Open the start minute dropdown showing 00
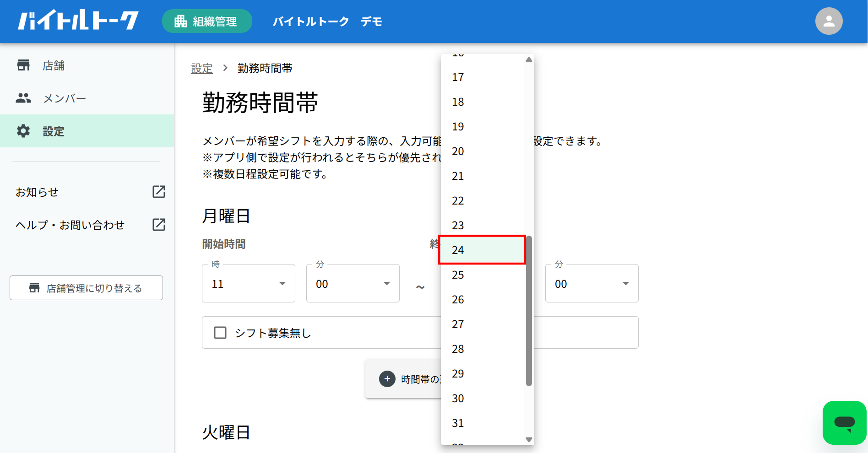The image size is (868, 453). tap(353, 283)
